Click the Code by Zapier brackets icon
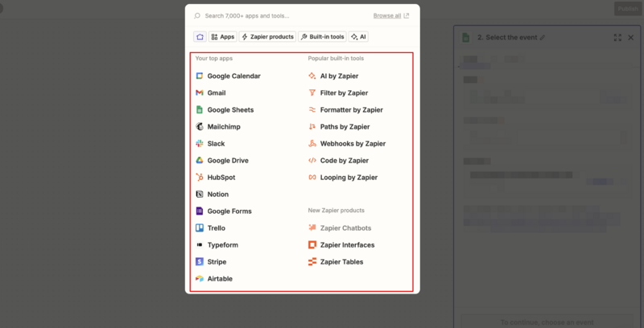This screenshot has height=328, width=644. tap(312, 160)
